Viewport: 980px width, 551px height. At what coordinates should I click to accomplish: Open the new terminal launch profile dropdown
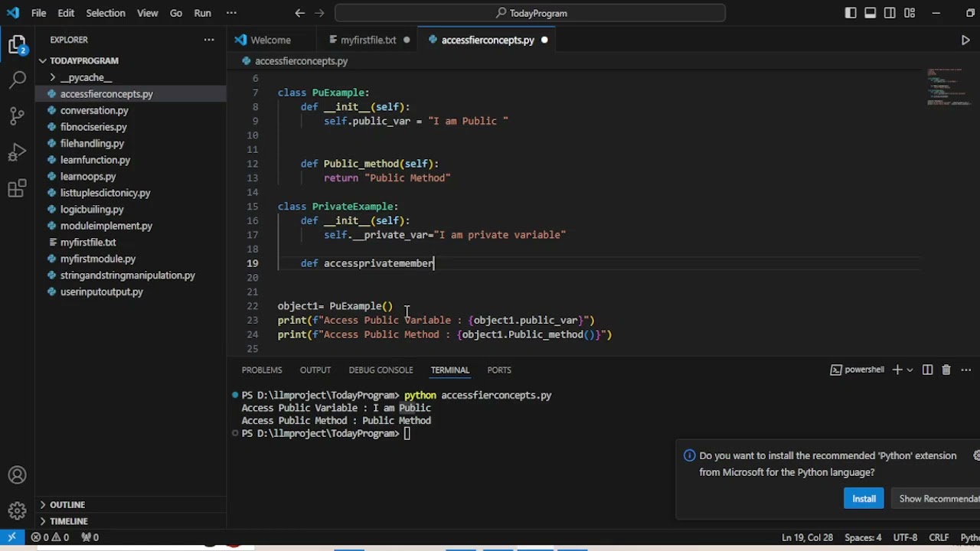pos(910,370)
